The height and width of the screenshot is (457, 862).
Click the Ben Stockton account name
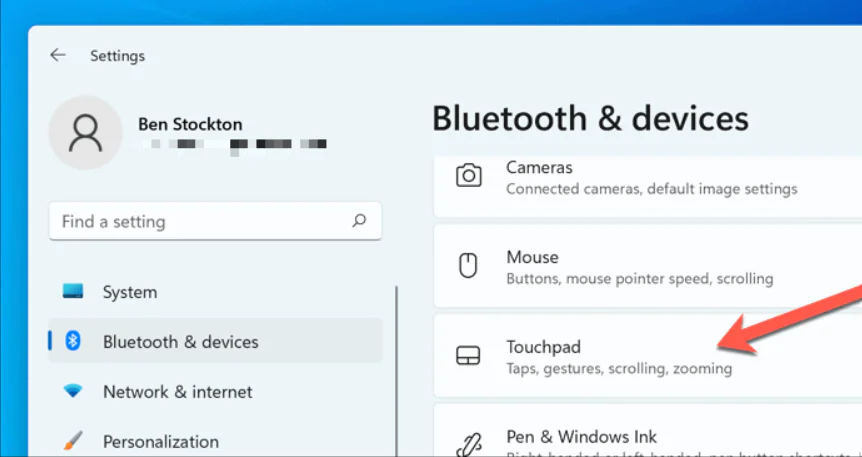[x=190, y=124]
